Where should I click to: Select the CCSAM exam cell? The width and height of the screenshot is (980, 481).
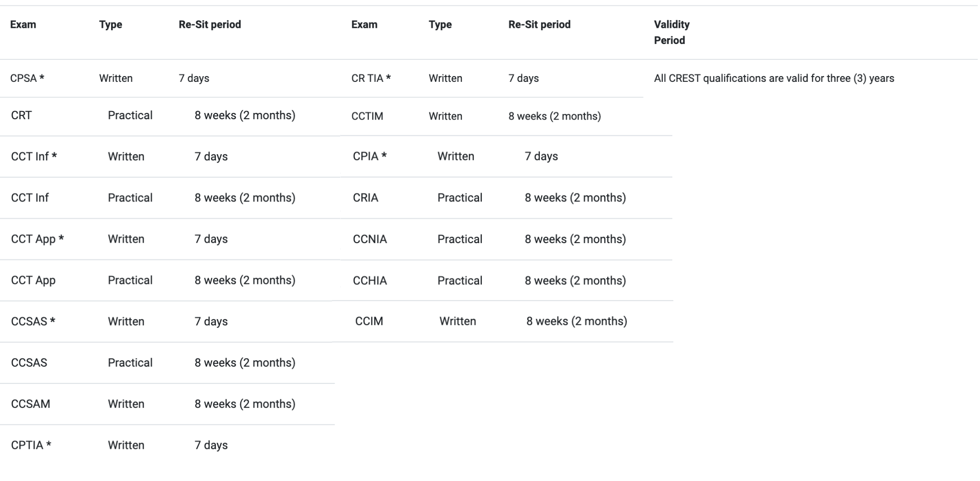(x=31, y=403)
